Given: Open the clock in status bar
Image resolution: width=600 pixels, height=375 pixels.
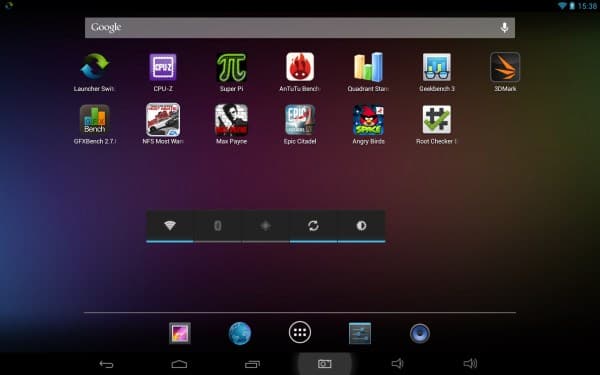Looking at the screenshot, I should [x=587, y=6].
